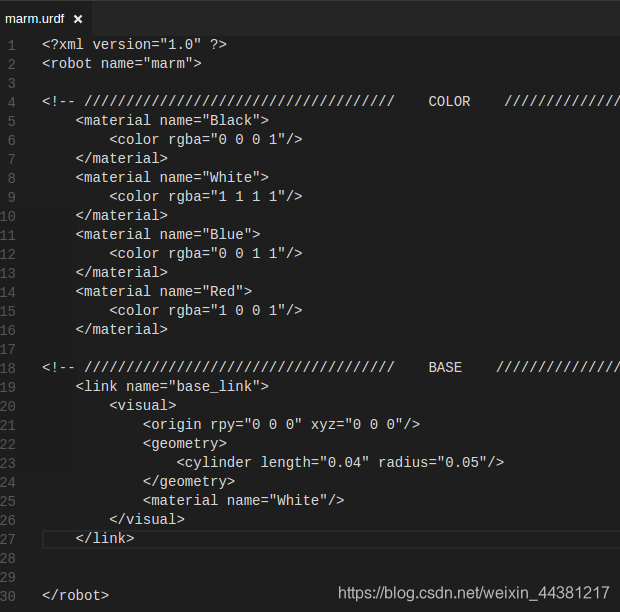620x612 pixels.
Task: Place cursor on the robot name="marm" line
Action: click(122, 63)
